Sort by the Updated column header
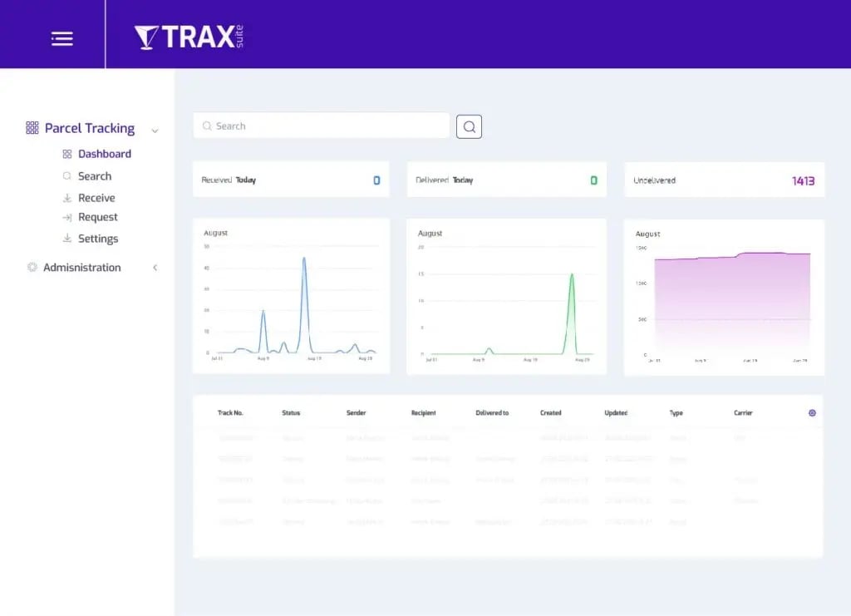This screenshot has width=851, height=616. pyautogui.click(x=616, y=413)
